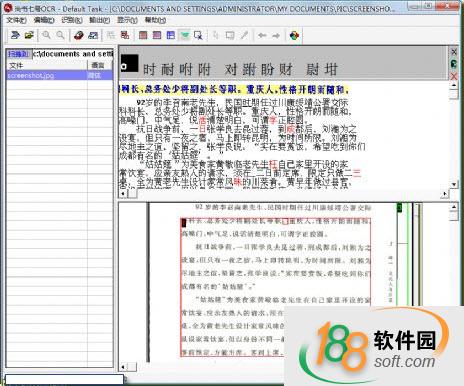
Task: Click the selection cursor tool icon
Action: point(198,35)
